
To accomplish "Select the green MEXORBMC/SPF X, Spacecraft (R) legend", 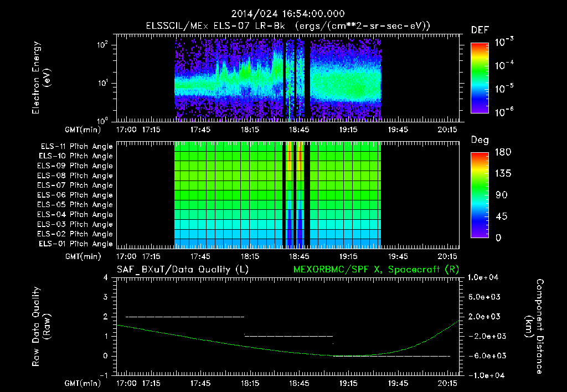I will (x=376, y=270).
